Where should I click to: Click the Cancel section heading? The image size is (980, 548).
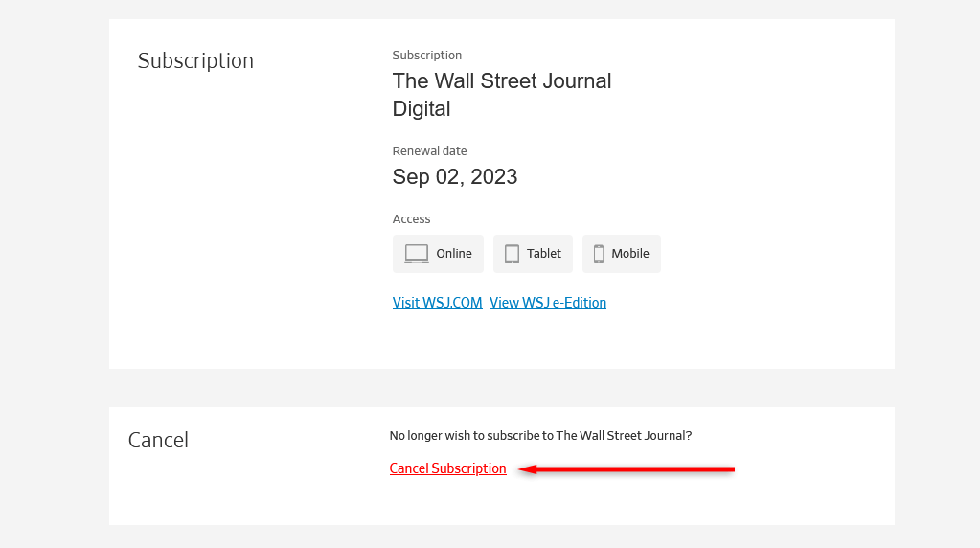158,440
